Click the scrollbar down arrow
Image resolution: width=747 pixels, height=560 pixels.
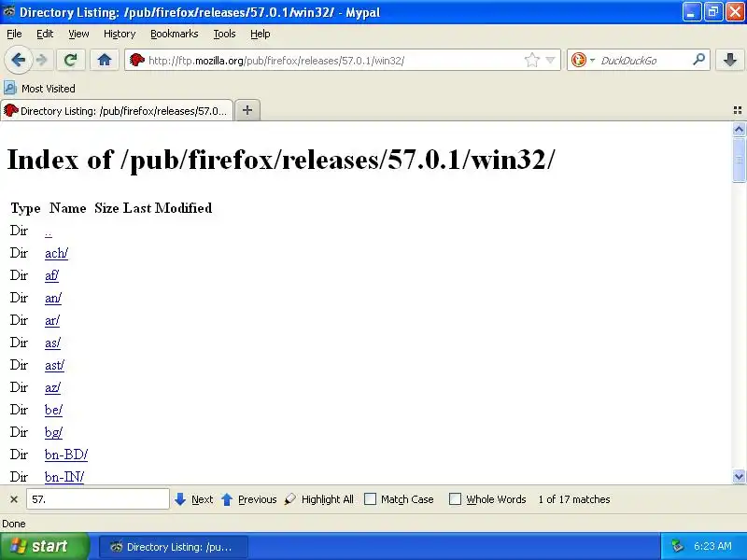(x=739, y=476)
